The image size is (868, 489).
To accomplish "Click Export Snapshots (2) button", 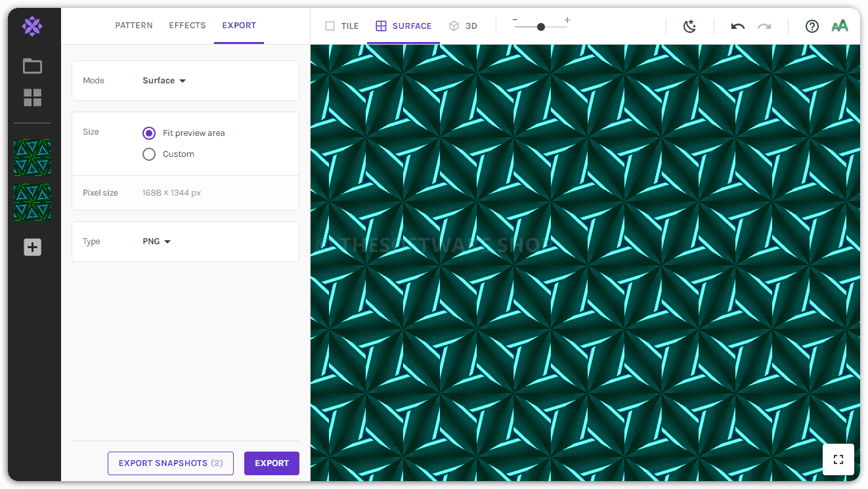I will 171,463.
